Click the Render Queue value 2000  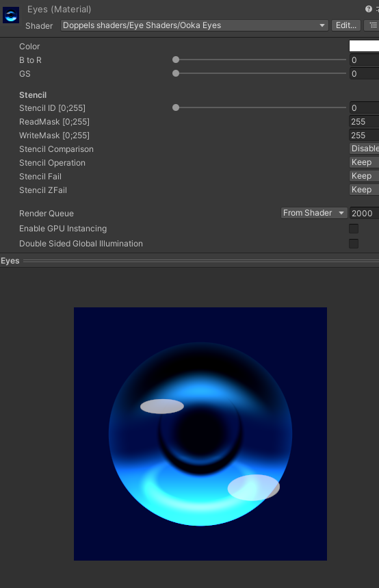pos(364,214)
